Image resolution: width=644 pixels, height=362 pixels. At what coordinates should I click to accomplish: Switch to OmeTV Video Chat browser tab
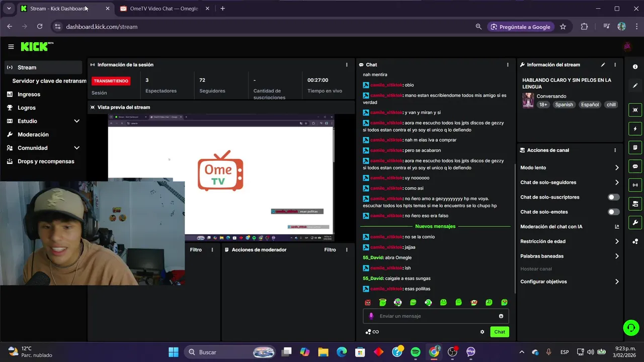pos(165,9)
